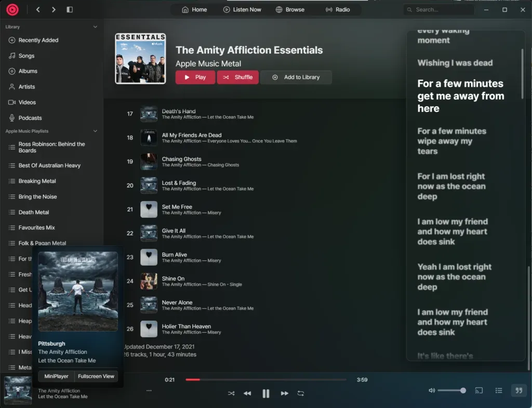The height and width of the screenshot is (408, 532).
Task: Click the main window vertical scrollbar
Action: 529,318
